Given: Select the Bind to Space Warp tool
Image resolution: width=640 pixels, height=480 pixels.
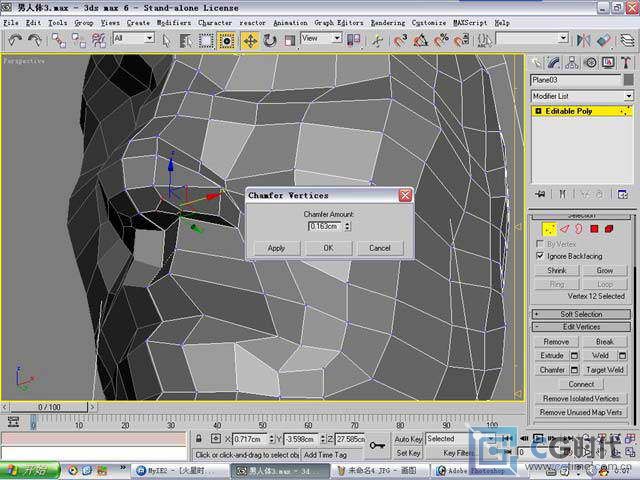Looking at the screenshot, I should tap(98, 40).
